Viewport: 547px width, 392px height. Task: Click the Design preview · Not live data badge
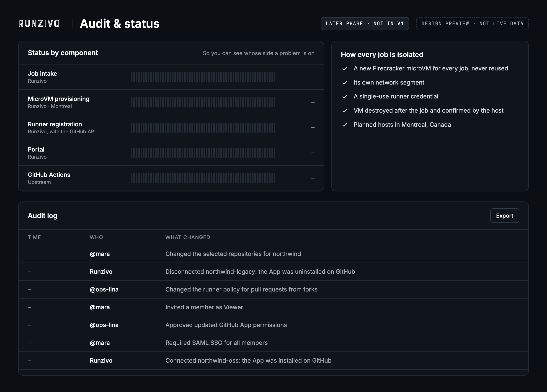pos(472,24)
